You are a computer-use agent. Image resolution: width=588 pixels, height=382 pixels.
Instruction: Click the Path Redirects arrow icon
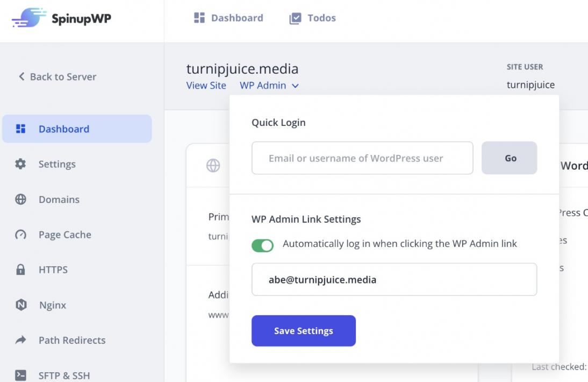[20, 340]
